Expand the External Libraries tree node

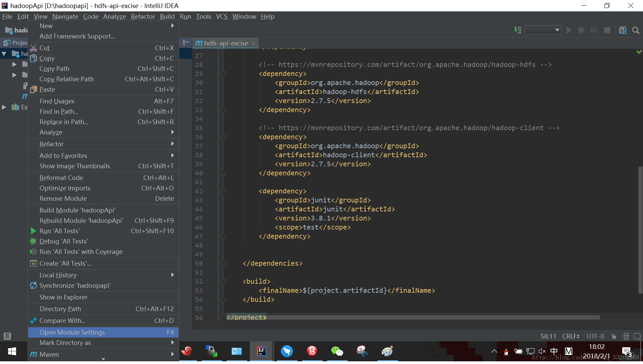tap(4, 107)
